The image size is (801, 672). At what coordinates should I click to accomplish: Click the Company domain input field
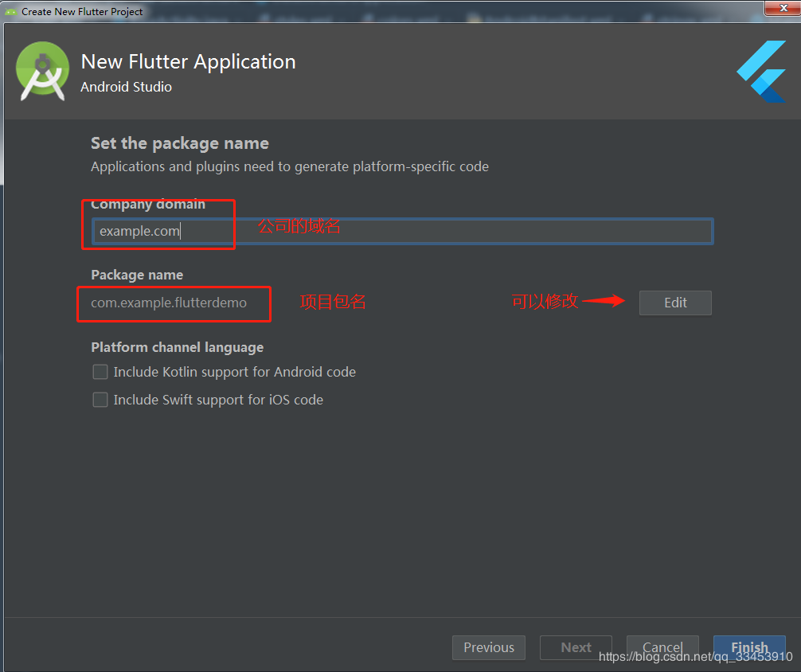coord(403,231)
